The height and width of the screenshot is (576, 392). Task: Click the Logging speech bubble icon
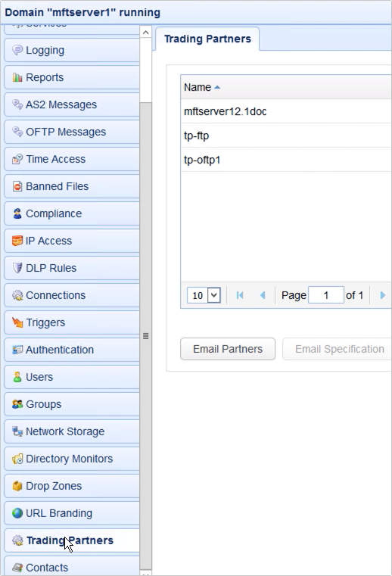click(x=17, y=50)
